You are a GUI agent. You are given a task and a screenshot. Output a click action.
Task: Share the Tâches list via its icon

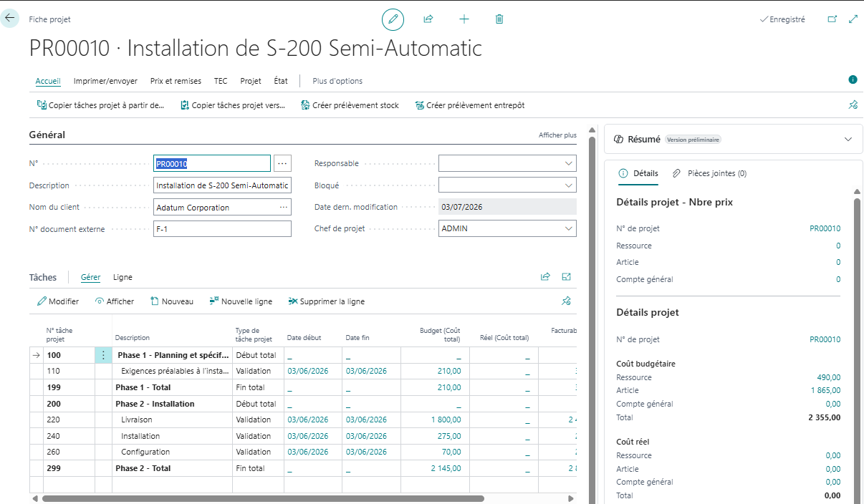(545, 276)
